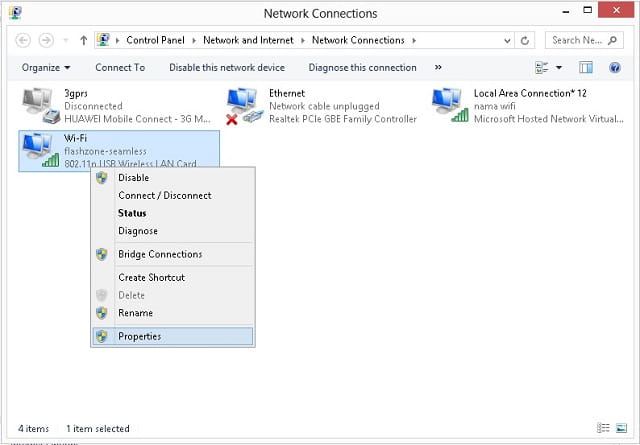Image resolution: width=640 pixels, height=445 pixels.
Task: Click the Forward navigation arrow
Action: (46, 40)
